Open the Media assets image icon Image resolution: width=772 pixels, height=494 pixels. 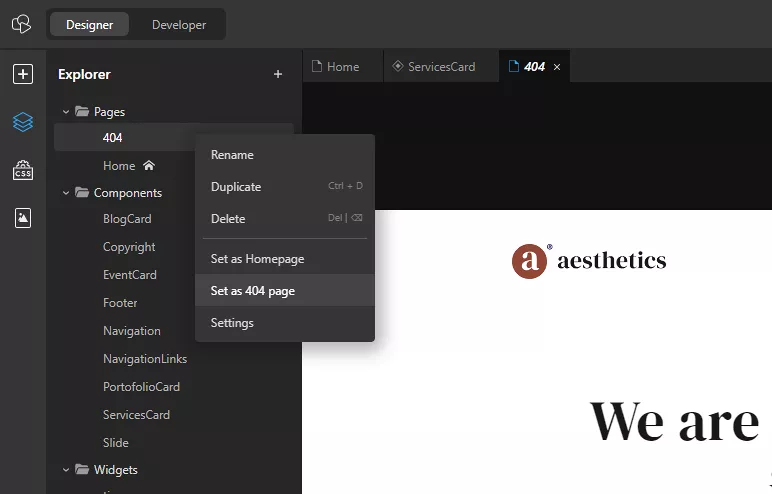tap(22, 218)
